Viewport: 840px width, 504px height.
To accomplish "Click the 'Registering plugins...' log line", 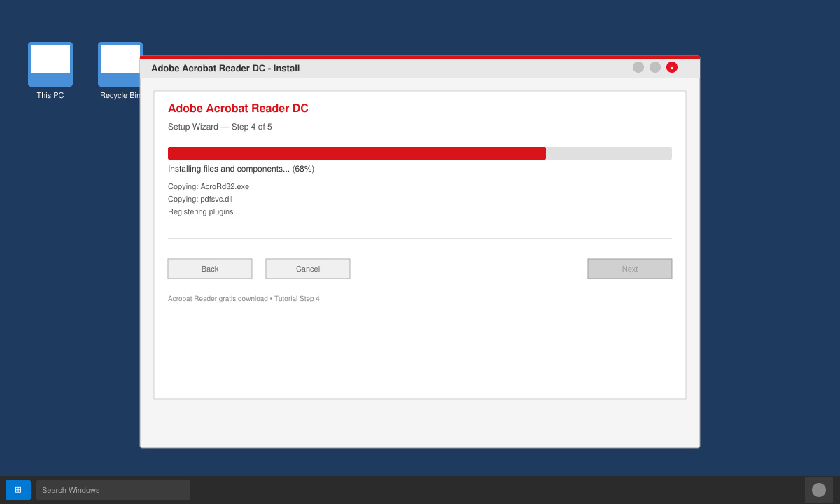I will coord(204,211).
